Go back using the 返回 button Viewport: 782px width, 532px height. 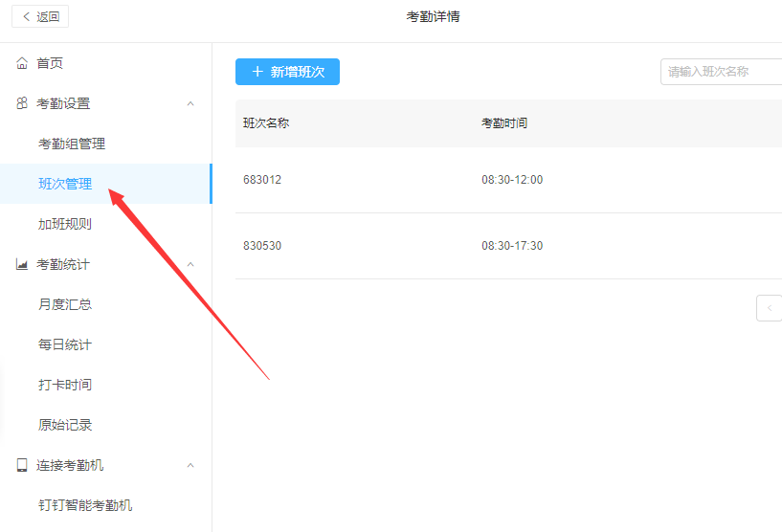[40, 16]
